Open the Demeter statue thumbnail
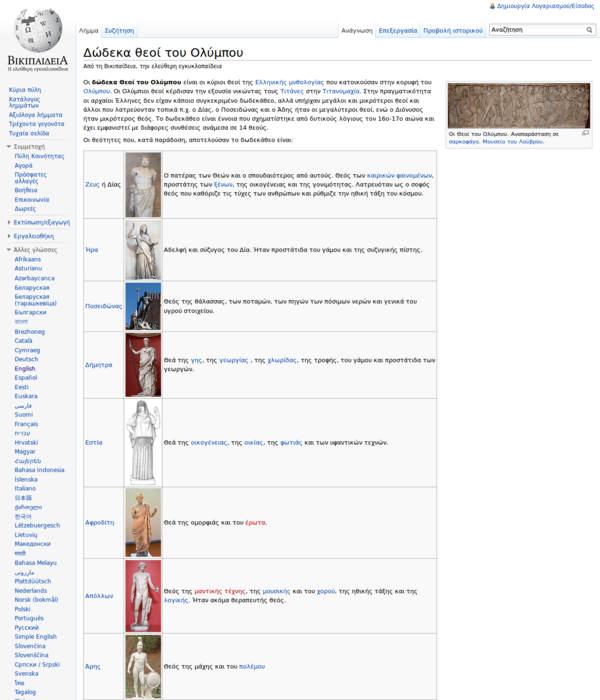This screenshot has width=600, height=700. [x=143, y=365]
